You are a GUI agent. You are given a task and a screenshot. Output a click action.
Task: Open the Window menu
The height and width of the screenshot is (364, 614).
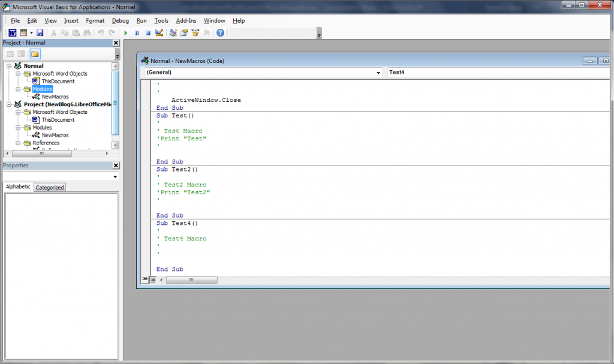point(214,21)
